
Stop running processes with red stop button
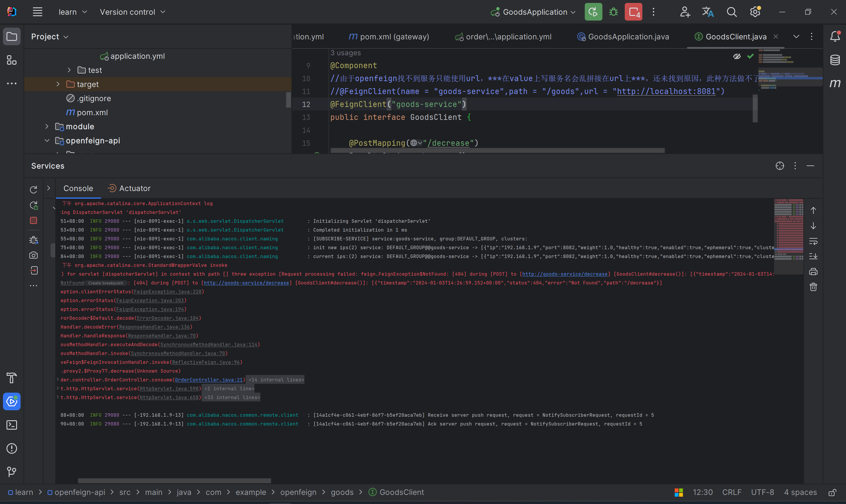[634, 12]
